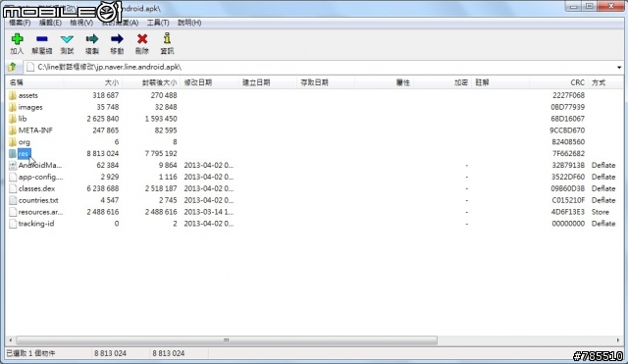
Task: Select the AndroidMa... file icon
Action: 13,165
